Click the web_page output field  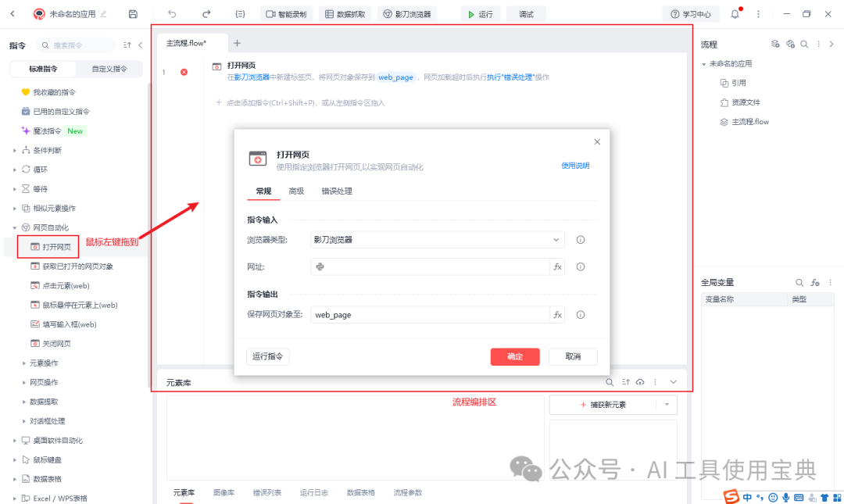430,314
